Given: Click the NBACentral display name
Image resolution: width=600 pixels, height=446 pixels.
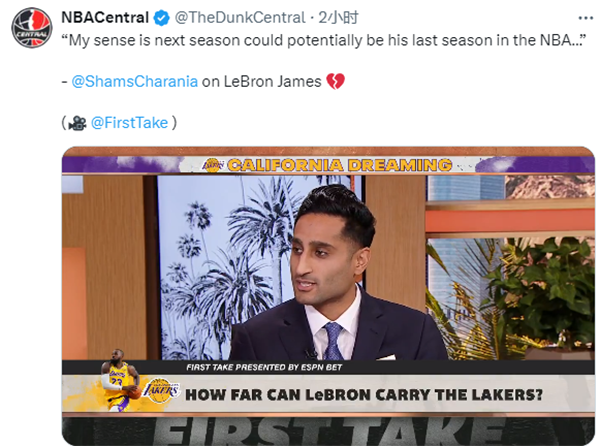Looking at the screenshot, I should [x=105, y=18].
